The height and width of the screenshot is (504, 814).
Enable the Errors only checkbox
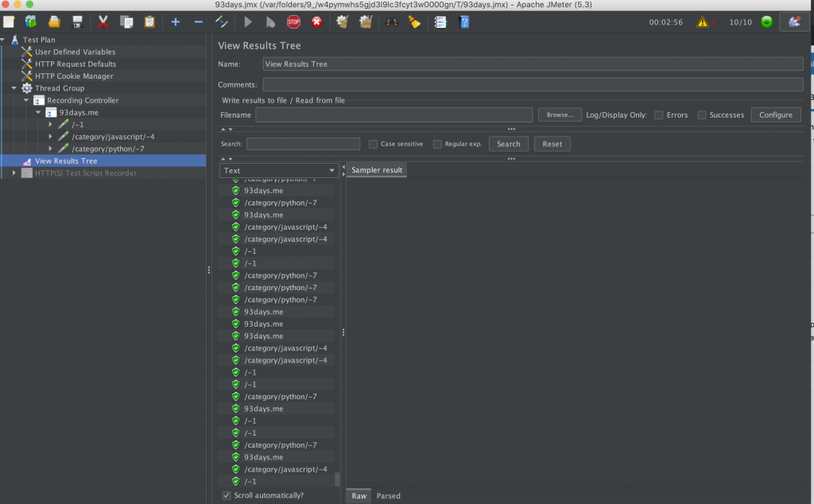[659, 114]
